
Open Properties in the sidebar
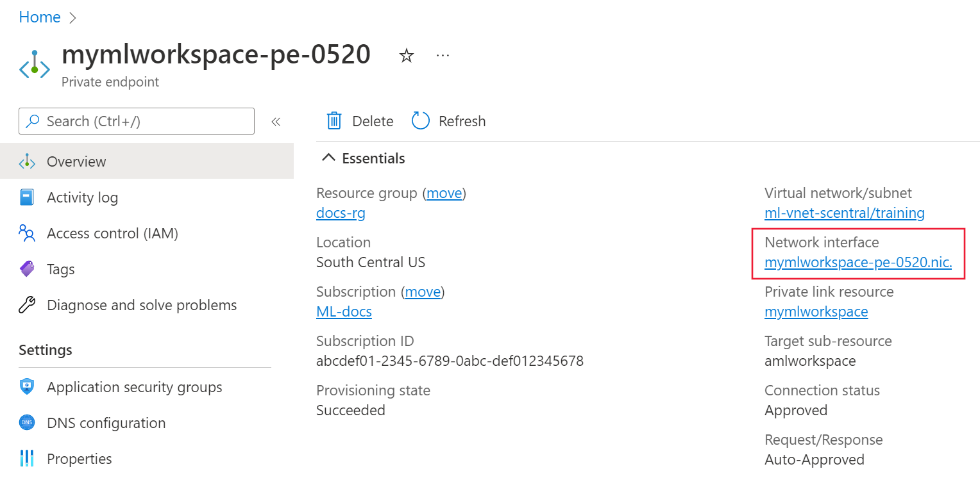(79, 459)
